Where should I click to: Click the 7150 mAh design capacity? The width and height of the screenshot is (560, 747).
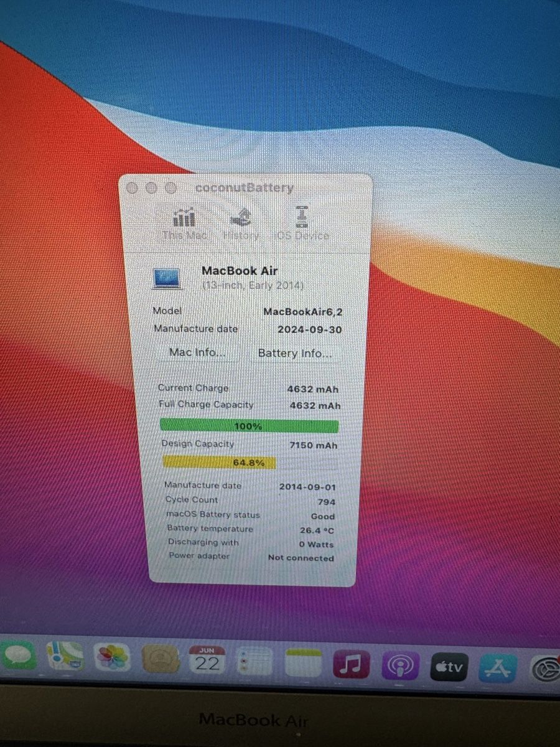(x=314, y=446)
